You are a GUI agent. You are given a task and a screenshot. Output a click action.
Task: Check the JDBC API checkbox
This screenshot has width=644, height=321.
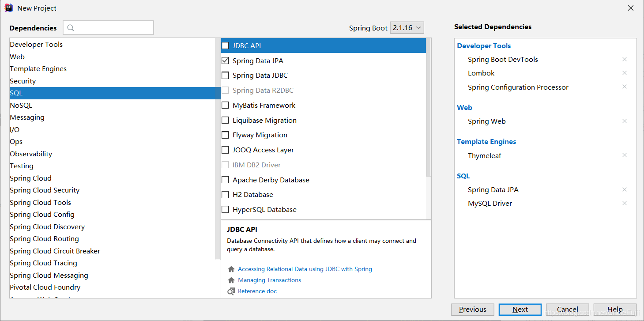225,45
